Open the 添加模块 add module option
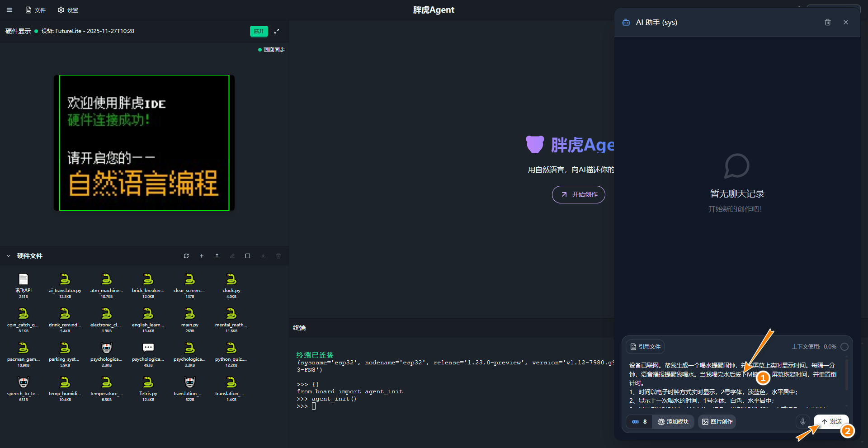 673,422
